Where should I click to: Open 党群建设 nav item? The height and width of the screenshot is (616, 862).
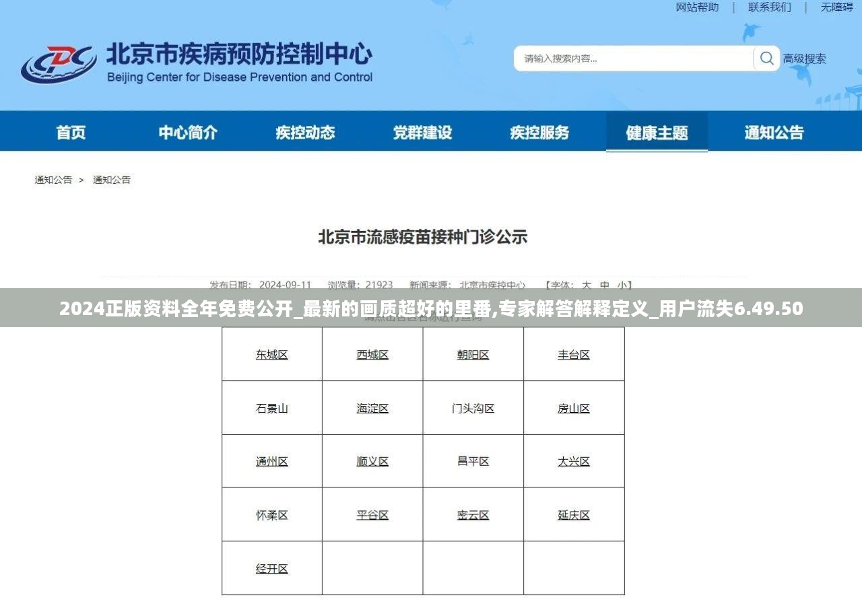[x=422, y=133]
